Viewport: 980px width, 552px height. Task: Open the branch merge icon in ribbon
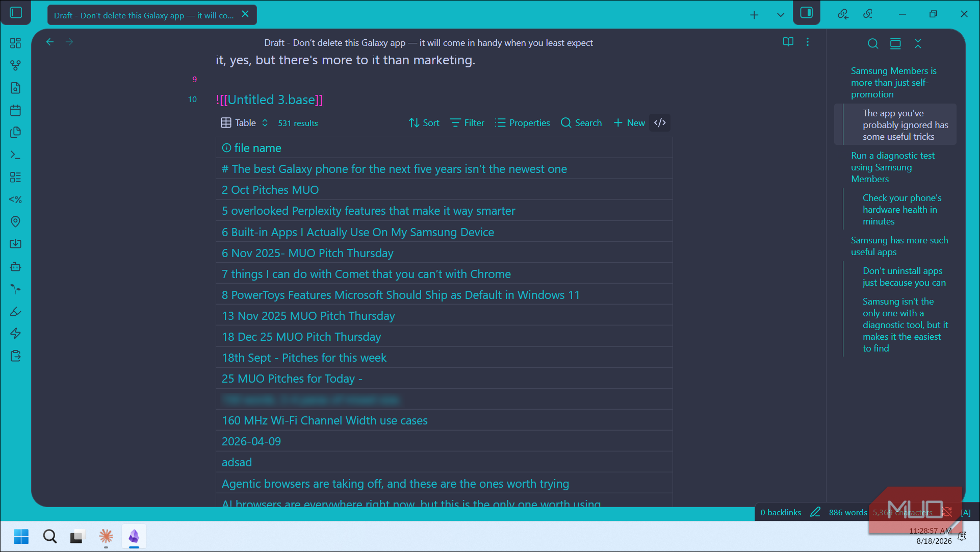(x=16, y=289)
